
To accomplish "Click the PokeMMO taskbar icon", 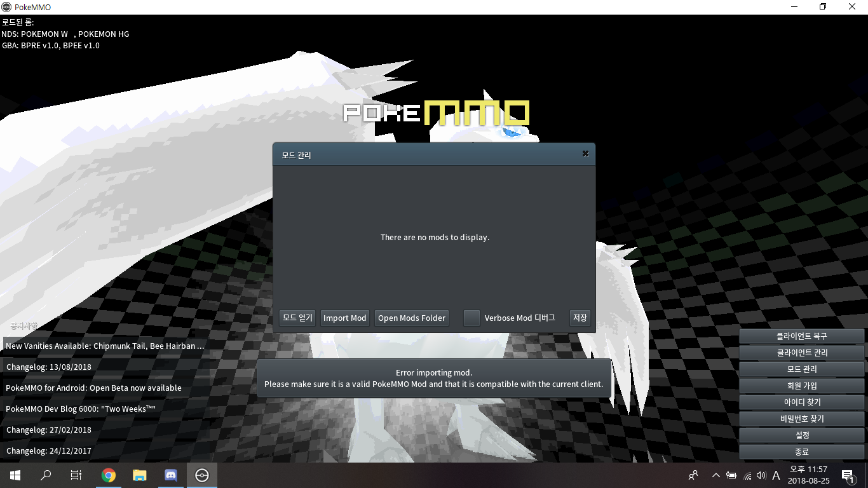I will [x=201, y=475].
